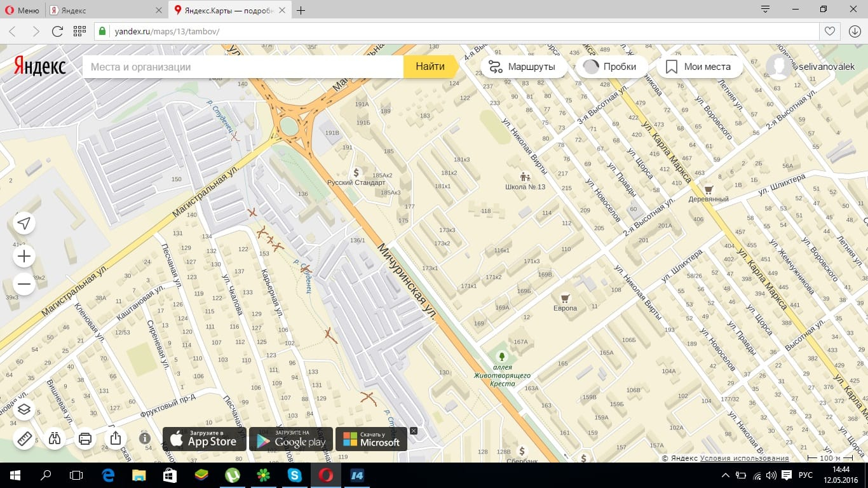Screen dimensions: 868x488
Task: Open browser downloads icon
Action: coord(854,31)
